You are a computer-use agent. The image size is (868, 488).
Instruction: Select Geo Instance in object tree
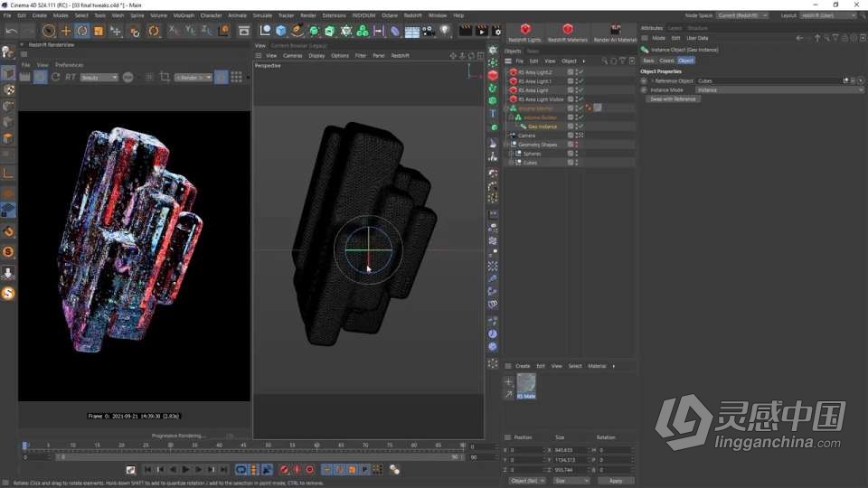pyautogui.click(x=542, y=127)
